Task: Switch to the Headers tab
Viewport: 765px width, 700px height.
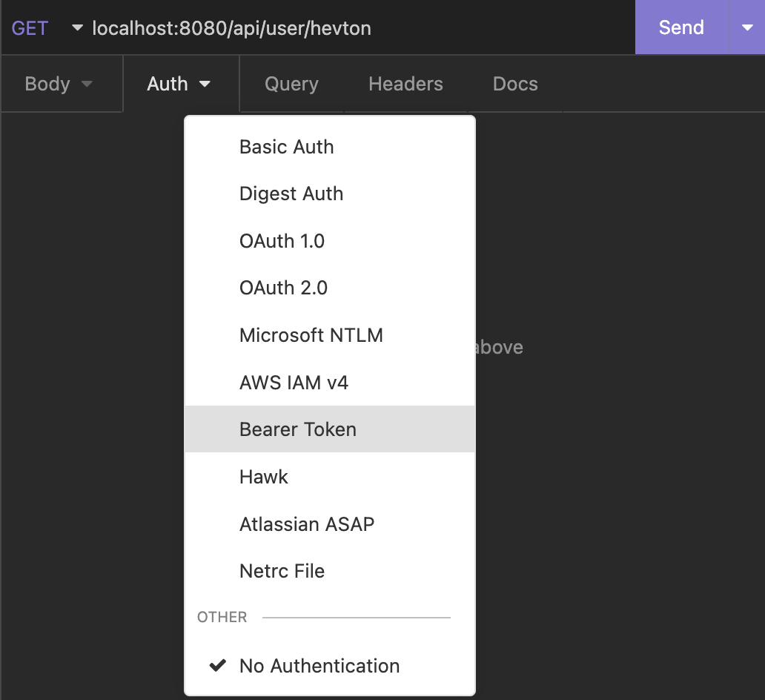Action: [x=405, y=84]
